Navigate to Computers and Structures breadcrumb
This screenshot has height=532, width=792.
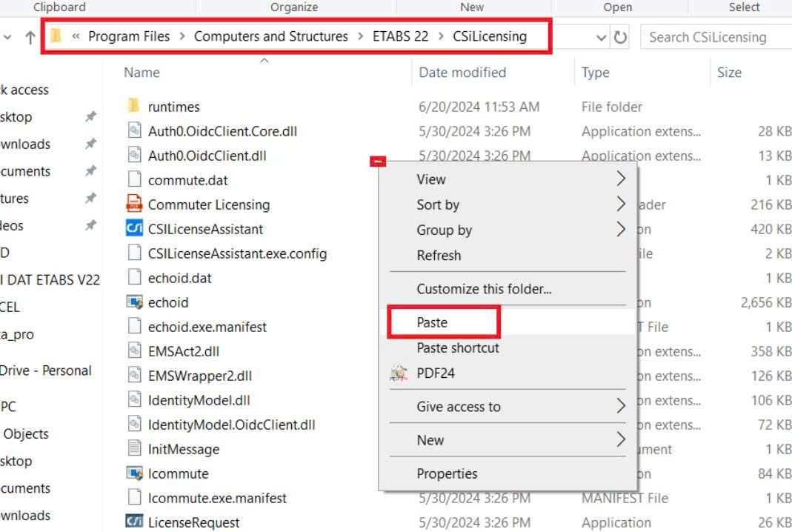(x=270, y=36)
